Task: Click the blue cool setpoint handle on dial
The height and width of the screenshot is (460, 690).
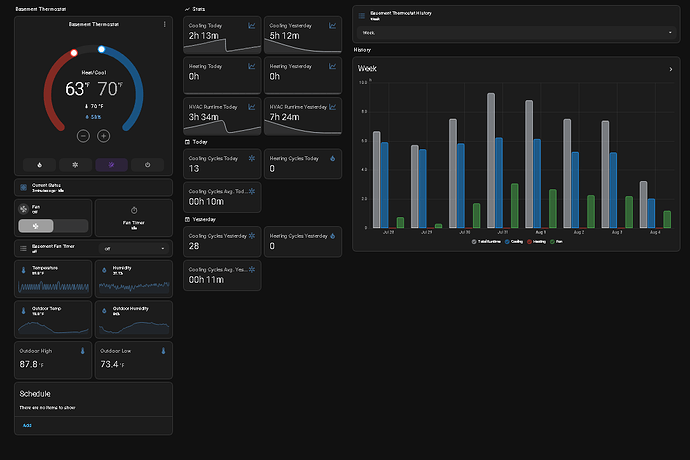Action: tap(102, 49)
